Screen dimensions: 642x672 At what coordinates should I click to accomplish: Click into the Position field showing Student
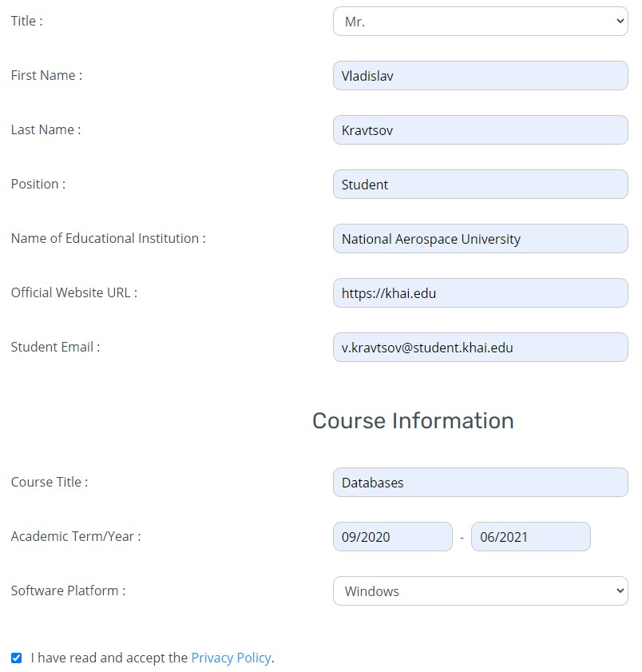[480, 185]
